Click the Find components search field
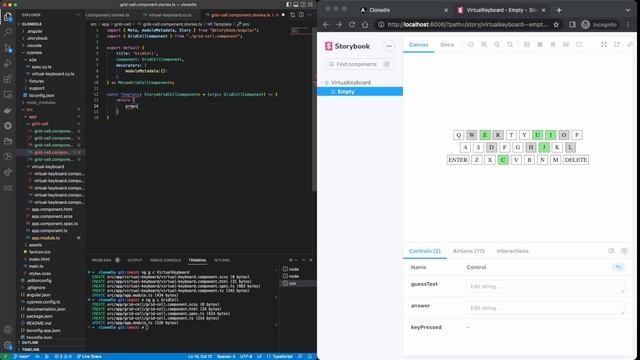This screenshot has height=360, width=640. pyautogui.click(x=360, y=64)
